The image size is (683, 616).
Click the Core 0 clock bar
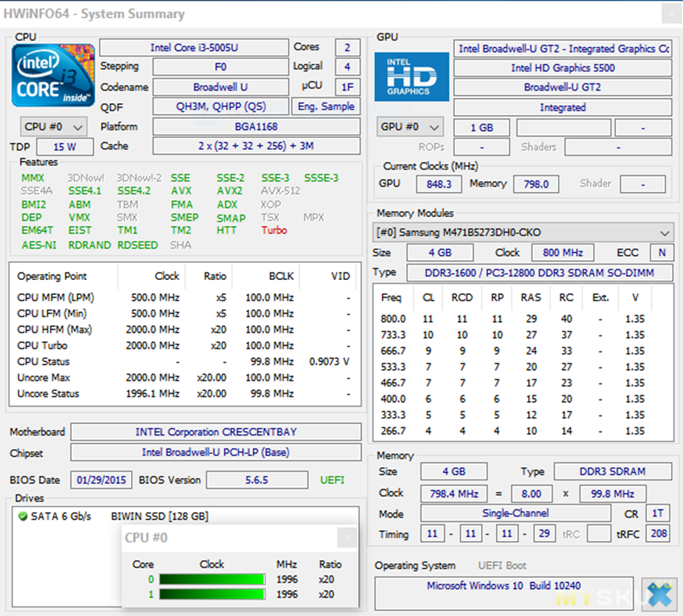212,580
